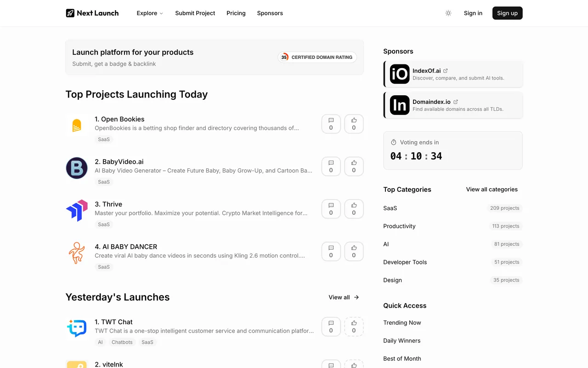Screen dimensions: 588x368
Task: Open the Productivity category
Action: coord(453,226)
